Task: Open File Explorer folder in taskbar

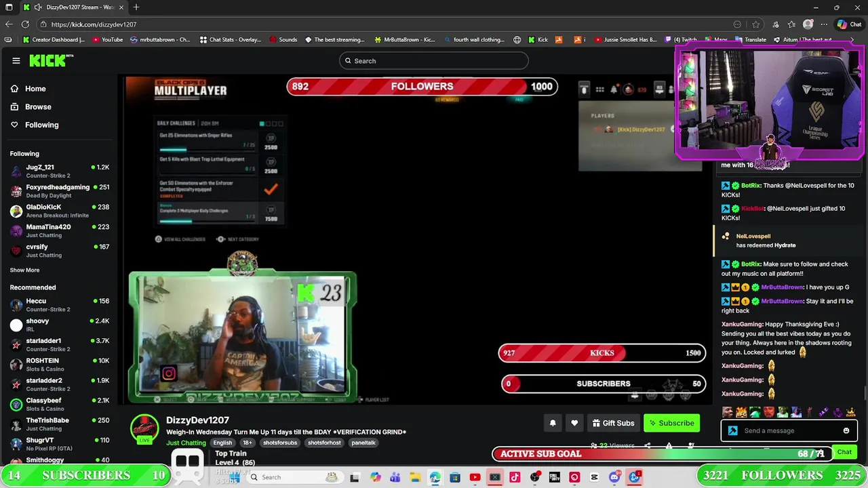Action: click(x=415, y=477)
